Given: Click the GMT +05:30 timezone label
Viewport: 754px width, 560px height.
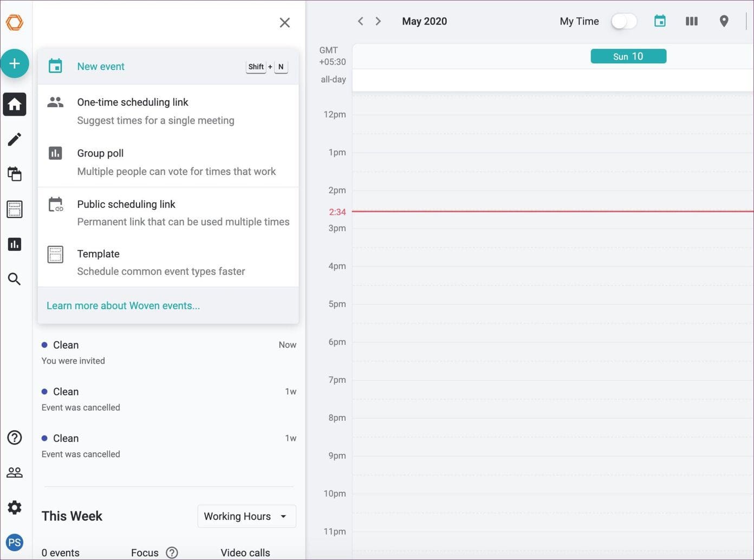Looking at the screenshot, I should tap(332, 56).
